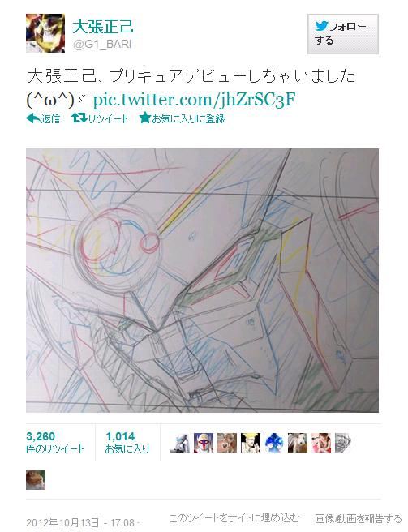Click the cat avatar below retweet counts

pyautogui.click(x=36, y=480)
